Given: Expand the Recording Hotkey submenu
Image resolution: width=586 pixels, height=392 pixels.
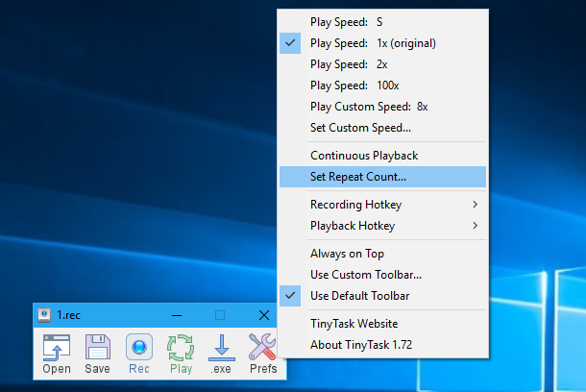Looking at the screenshot, I should 382,205.
